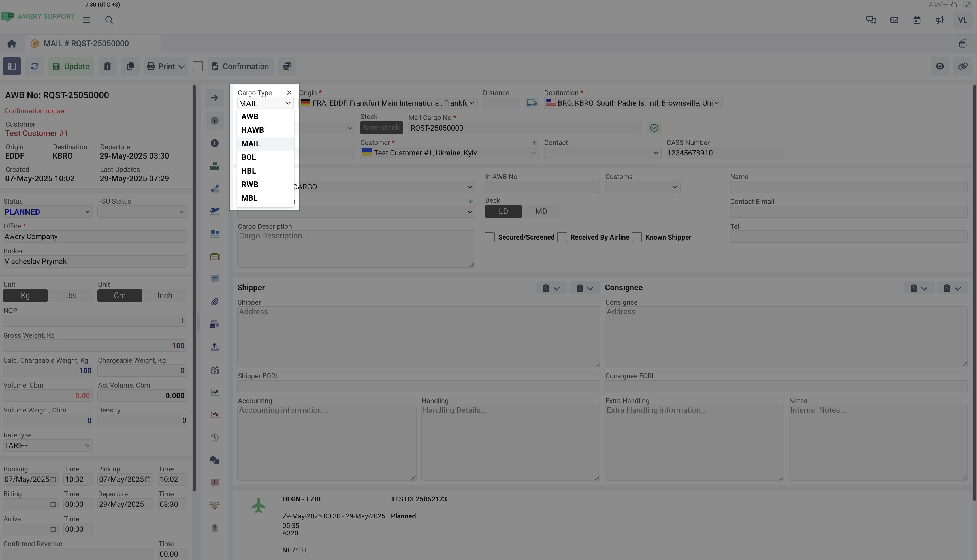Click the refresh icon next to Update
The width and height of the screenshot is (977, 560).
click(34, 66)
